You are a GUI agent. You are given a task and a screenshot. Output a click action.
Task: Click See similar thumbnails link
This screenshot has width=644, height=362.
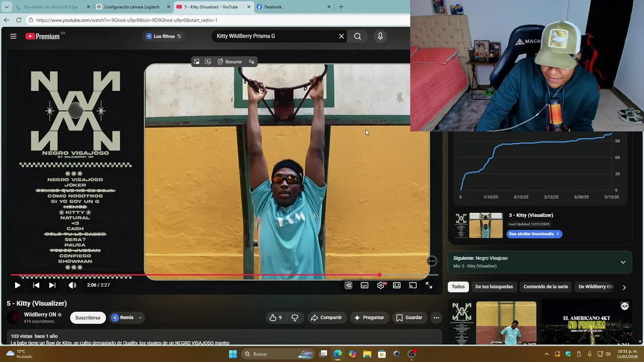pos(534,234)
